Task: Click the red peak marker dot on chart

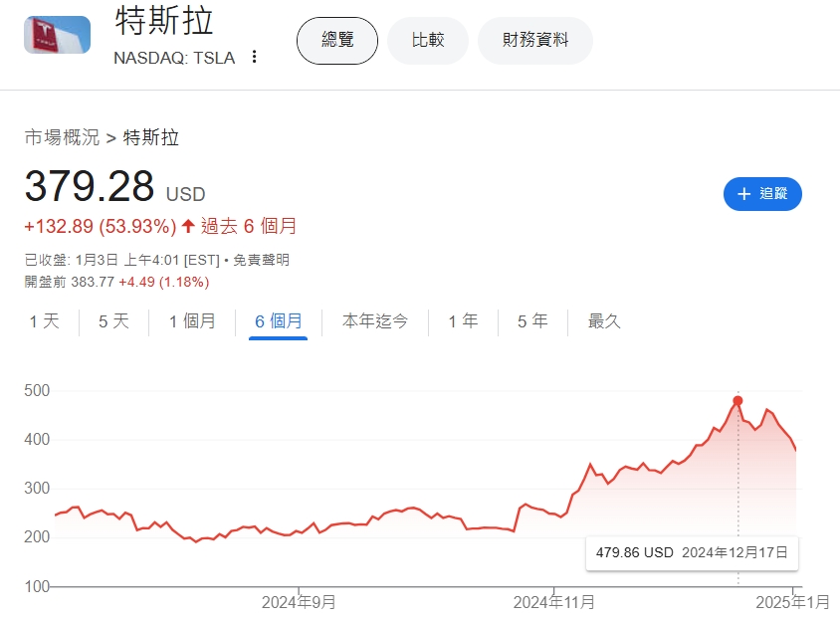Action: (737, 401)
